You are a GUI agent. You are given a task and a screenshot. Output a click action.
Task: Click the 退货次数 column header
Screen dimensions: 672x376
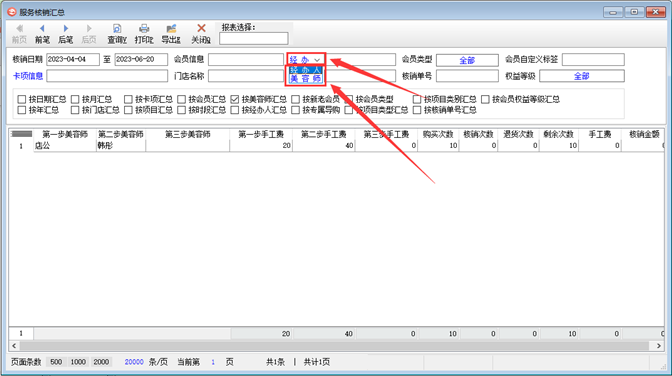(518, 135)
